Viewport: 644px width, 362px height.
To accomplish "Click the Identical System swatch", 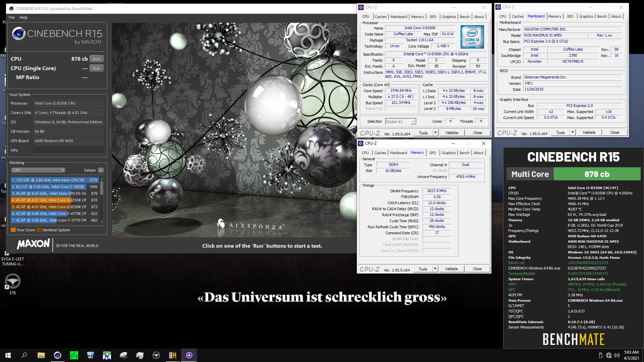I will click(x=39, y=230).
